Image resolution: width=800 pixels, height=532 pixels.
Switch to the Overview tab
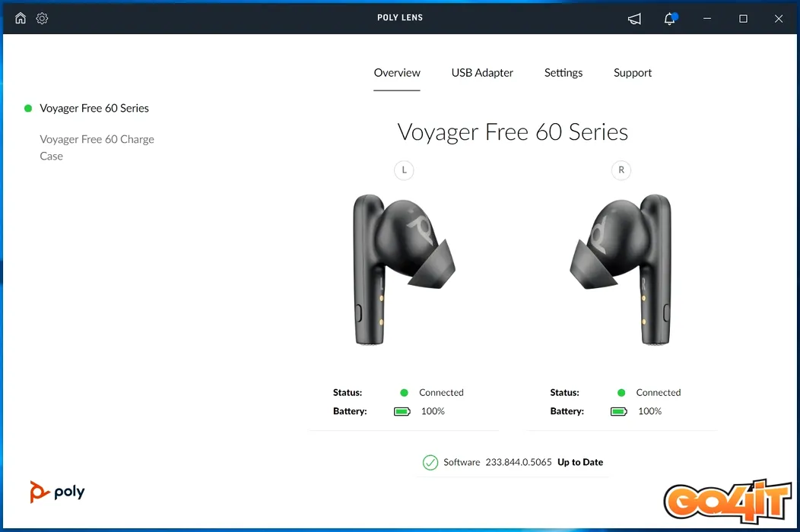pos(397,73)
